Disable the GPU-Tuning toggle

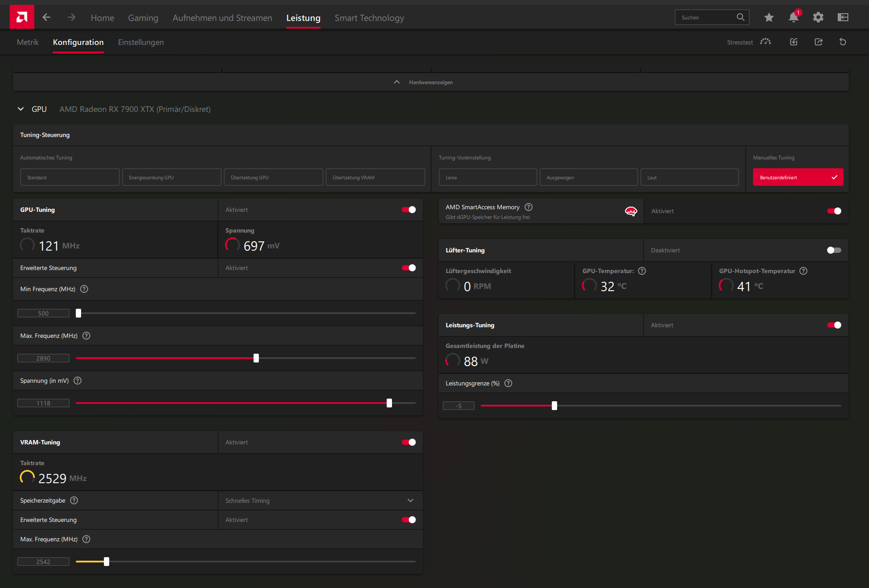pos(409,210)
